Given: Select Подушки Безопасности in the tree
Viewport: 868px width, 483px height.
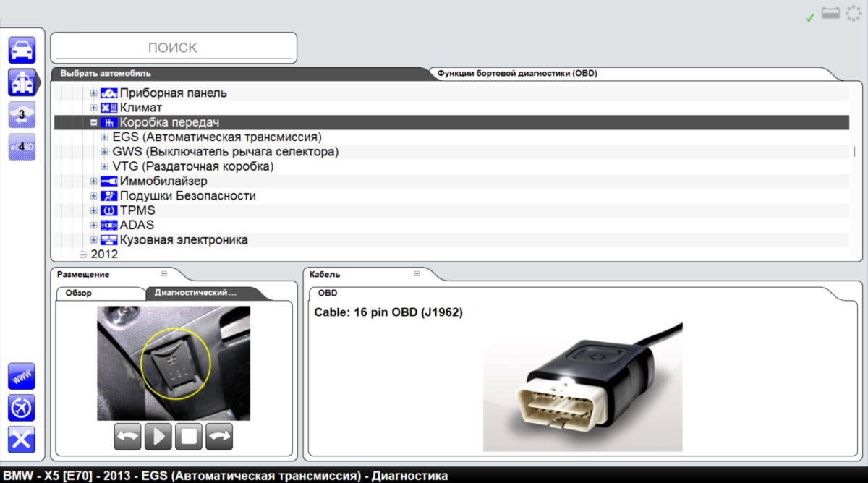Looking at the screenshot, I should (187, 196).
